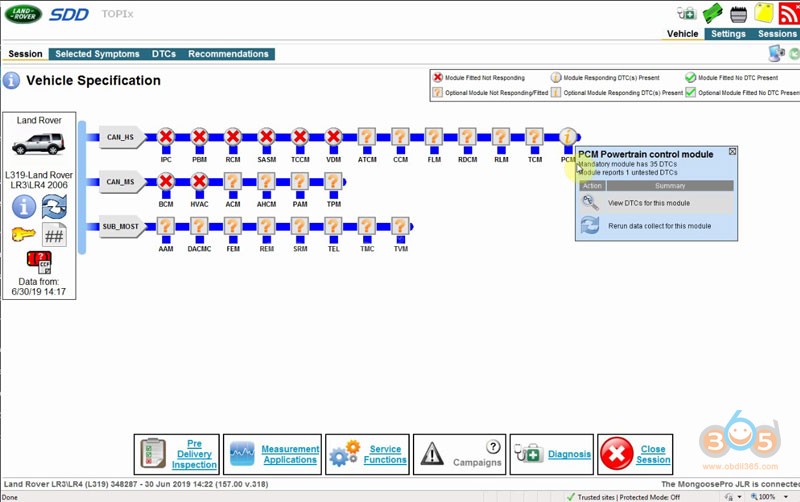Open Measurement Applications
800x502 pixels.
tap(272, 455)
